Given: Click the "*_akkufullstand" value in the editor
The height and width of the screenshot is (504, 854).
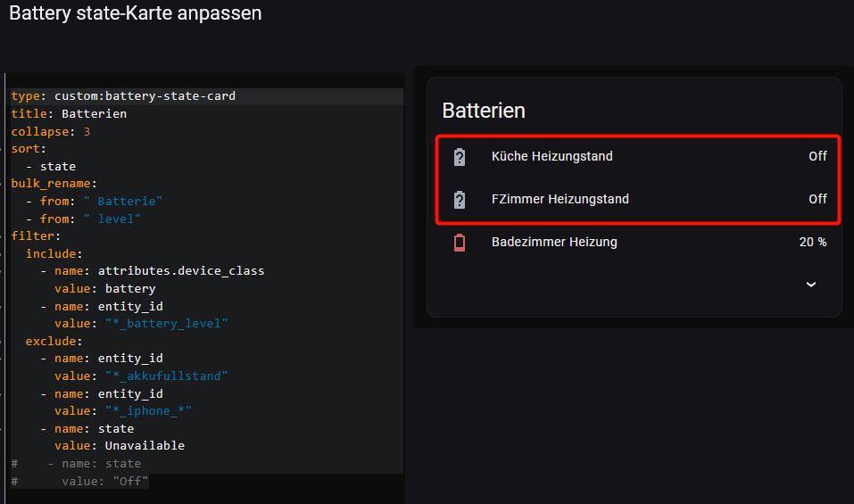Looking at the screenshot, I should coord(166,376).
